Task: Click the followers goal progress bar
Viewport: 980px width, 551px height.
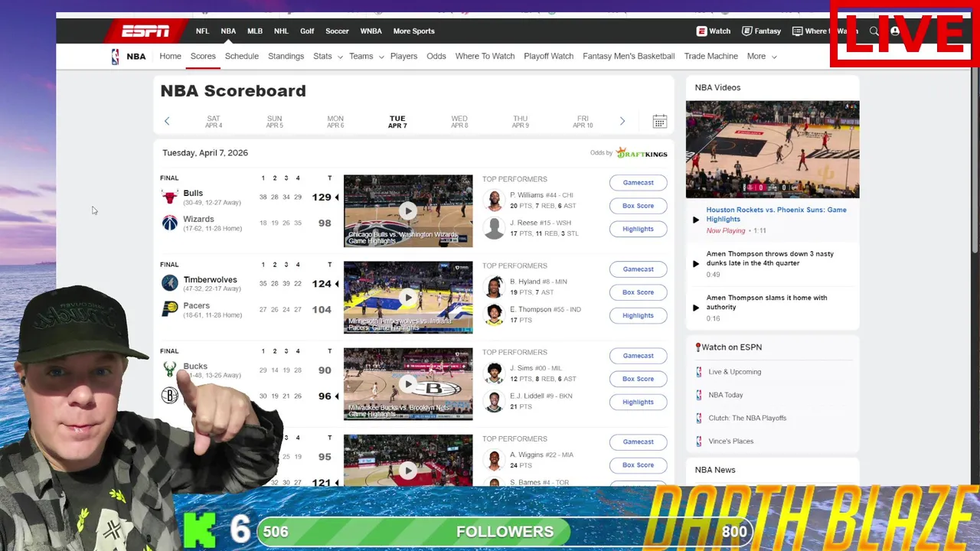Action: [505, 531]
